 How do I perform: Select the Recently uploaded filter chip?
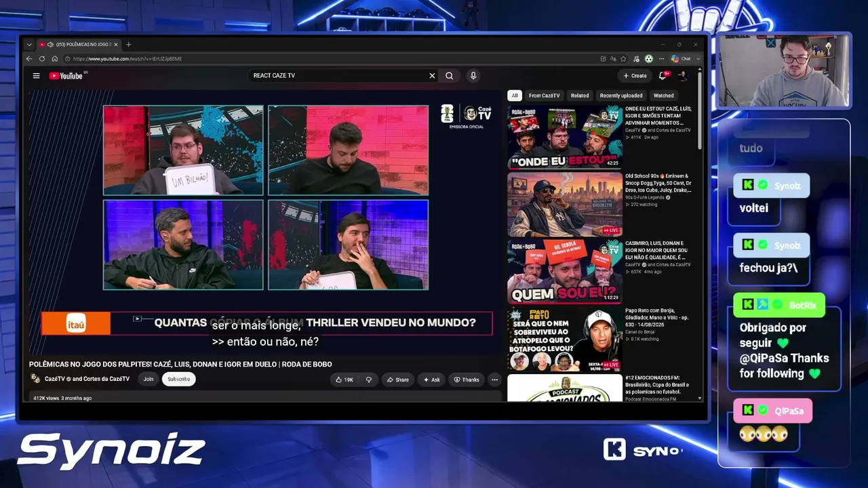pos(621,96)
